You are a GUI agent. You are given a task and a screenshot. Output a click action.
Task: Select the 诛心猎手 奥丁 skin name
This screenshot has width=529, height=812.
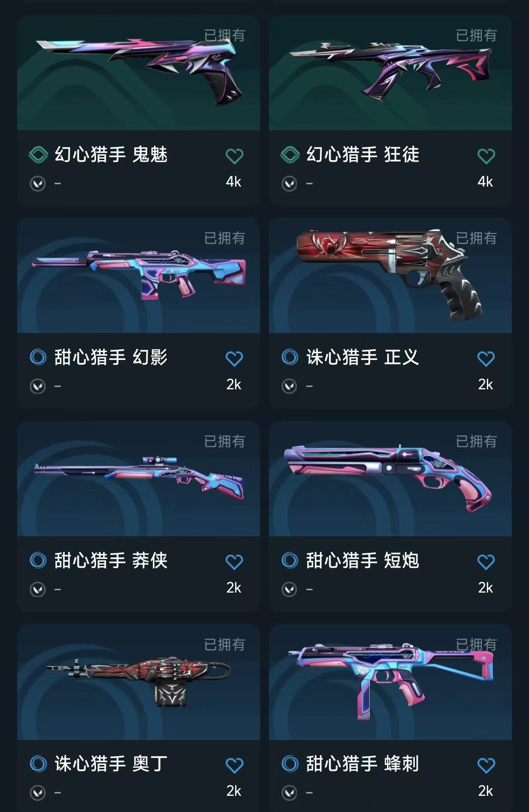(x=111, y=764)
